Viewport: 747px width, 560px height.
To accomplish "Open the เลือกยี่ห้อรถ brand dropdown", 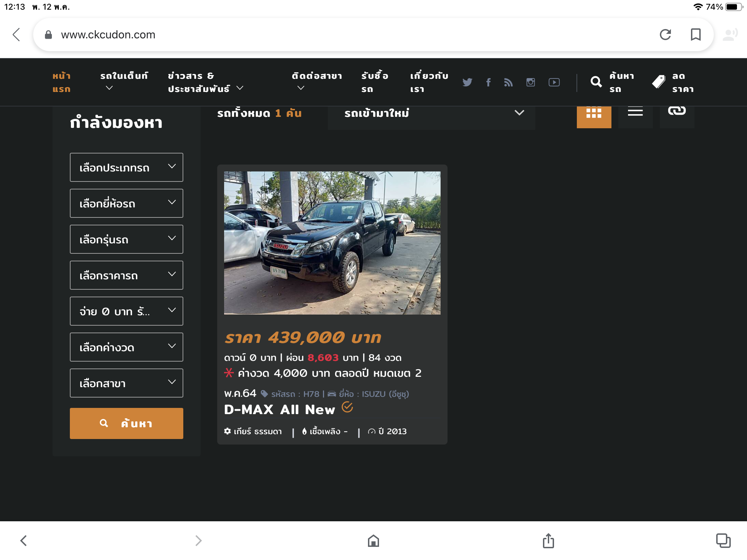I will (127, 204).
